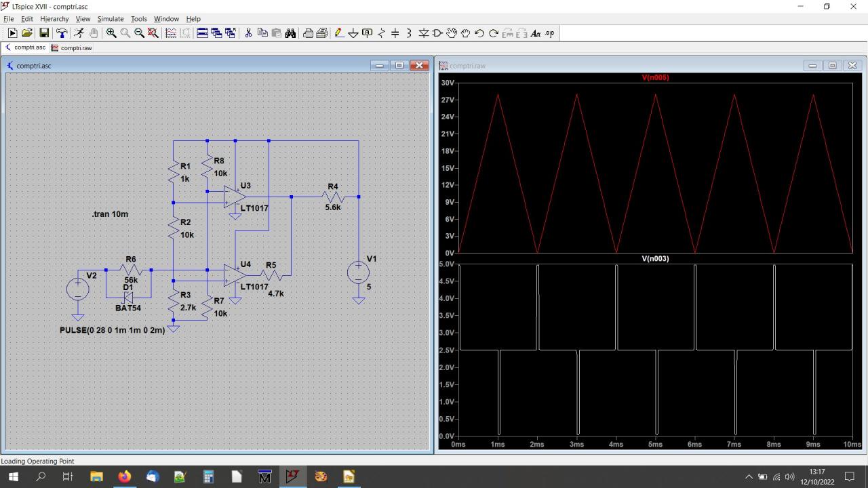
Task: Click the V(n005) trace label
Action: (x=655, y=77)
